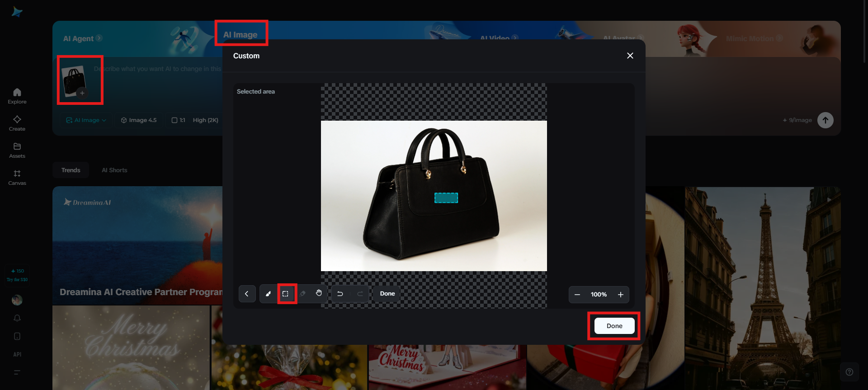The width and height of the screenshot is (868, 390).
Task: Open the mobile app icon in sidebar
Action: (17, 336)
